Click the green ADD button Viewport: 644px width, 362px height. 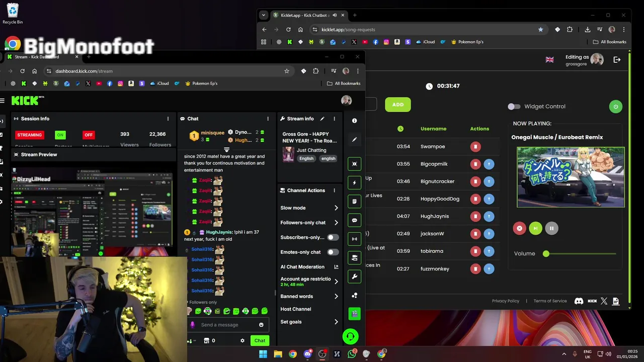(398, 105)
